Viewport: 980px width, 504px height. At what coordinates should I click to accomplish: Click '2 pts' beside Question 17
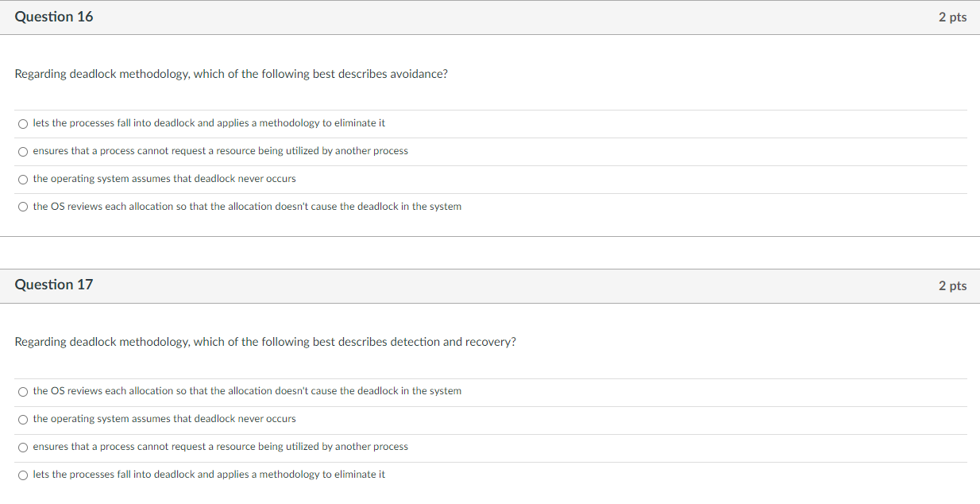pyautogui.click(x=953, y=285)
